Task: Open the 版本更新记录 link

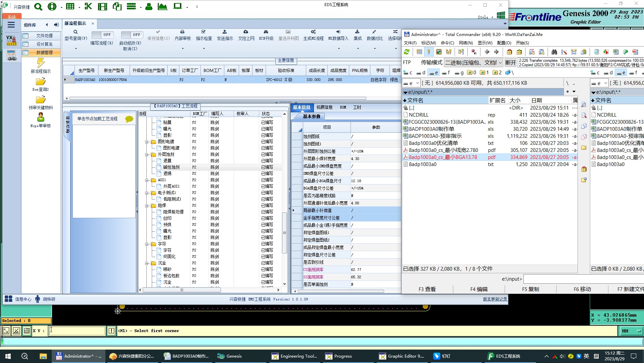Action: tap(495, 299)
